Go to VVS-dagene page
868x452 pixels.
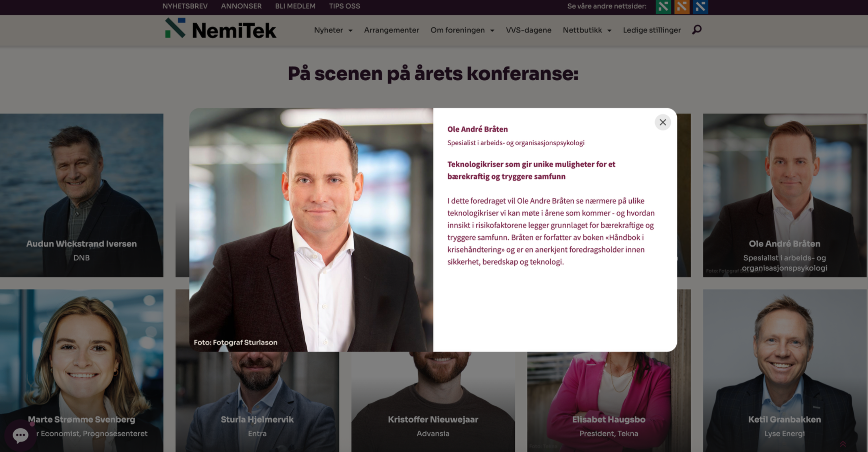click(528, 30)
